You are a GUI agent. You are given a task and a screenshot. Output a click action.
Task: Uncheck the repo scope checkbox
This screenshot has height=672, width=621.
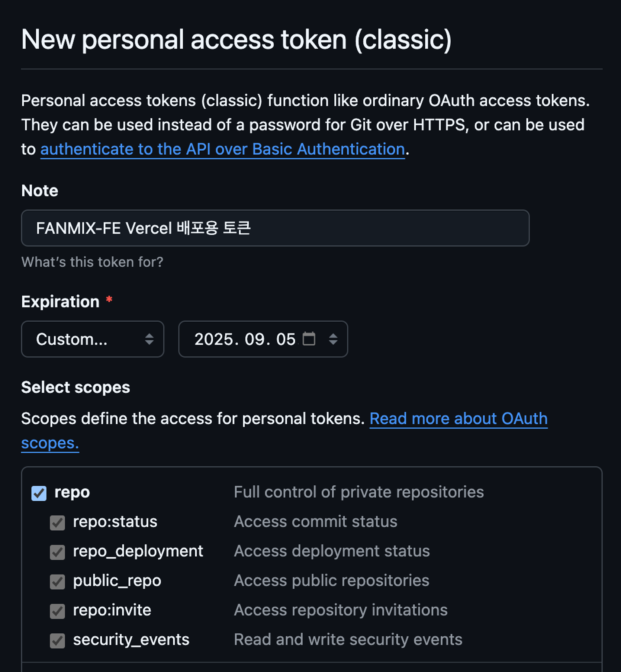[39, 493]
